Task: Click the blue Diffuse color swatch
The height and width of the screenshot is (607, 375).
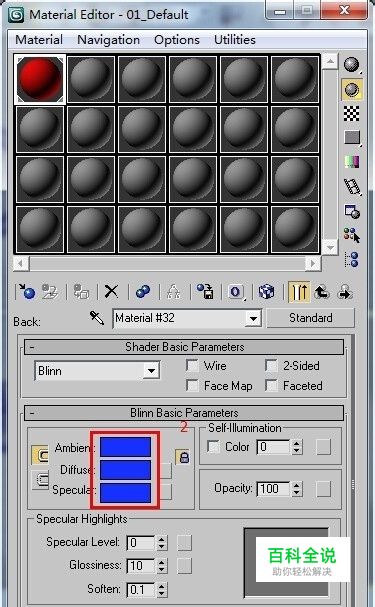Action: pos(125,470)
